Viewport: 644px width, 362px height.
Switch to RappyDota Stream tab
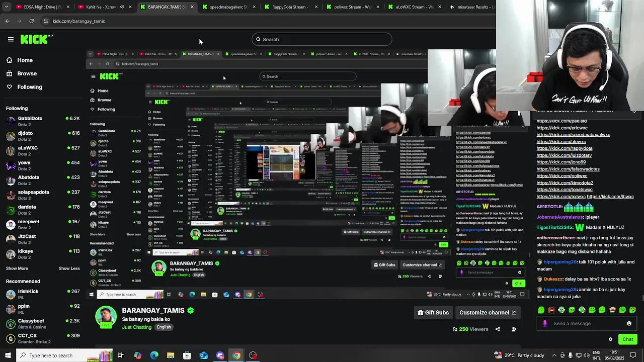(x=289, y=7)
